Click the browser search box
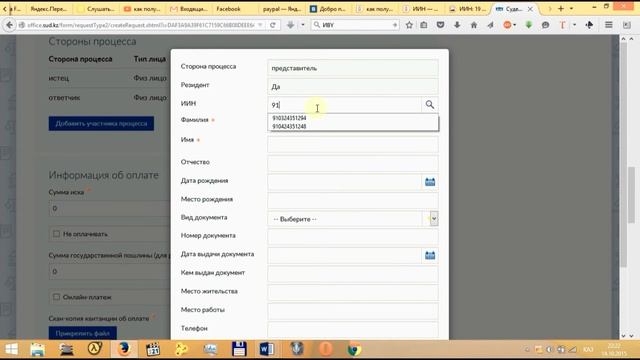The height and width of the screenshot is (360, 640). click(355, 25)
